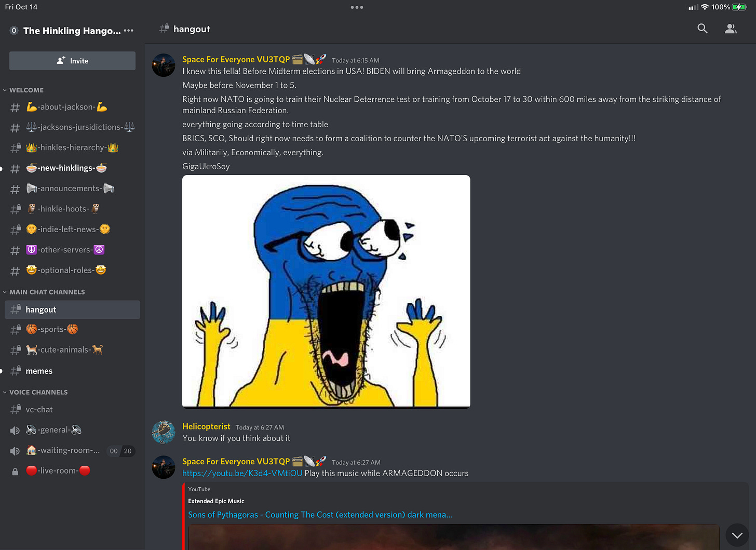The height and width of the screenshot is (550, 756).
Task: Show the member list icon
Action: [x=731, y=29]
